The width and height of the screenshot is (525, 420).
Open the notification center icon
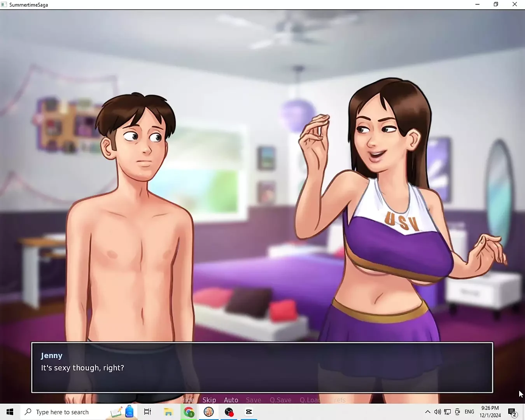pyautogui.click(x=512, y=412)
